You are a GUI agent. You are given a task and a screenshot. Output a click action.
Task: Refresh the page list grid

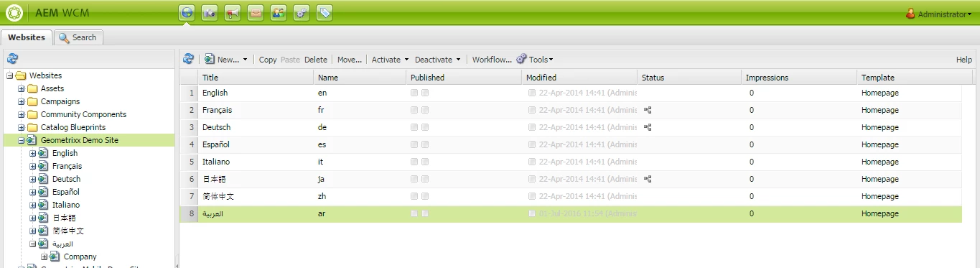coord(188,59)
